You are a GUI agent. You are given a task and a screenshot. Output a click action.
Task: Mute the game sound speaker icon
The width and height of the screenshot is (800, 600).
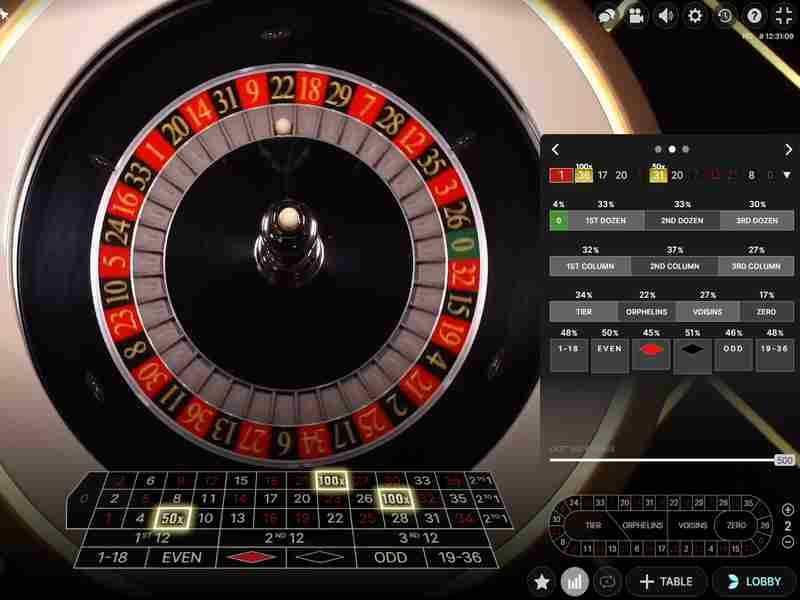point(666,16)
